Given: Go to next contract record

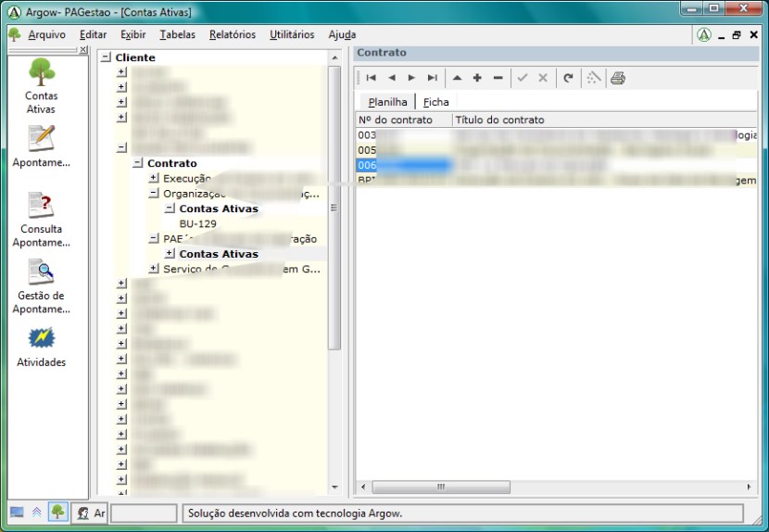Looking at the screenshot, I should tap(411, 78).
